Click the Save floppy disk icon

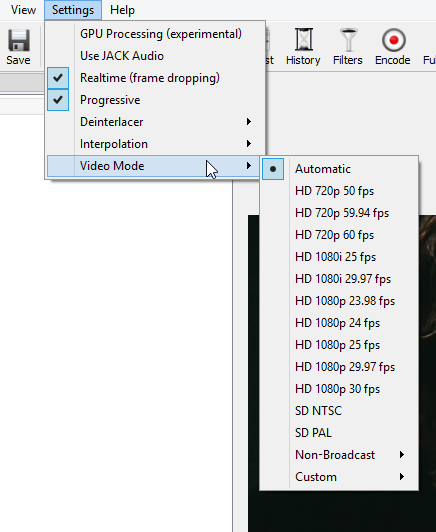click(19, 40)
